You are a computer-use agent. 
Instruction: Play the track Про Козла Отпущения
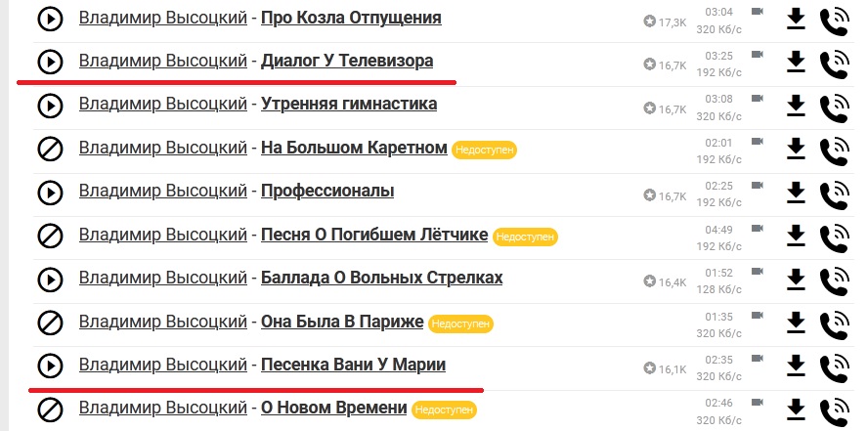pos(50,20)
